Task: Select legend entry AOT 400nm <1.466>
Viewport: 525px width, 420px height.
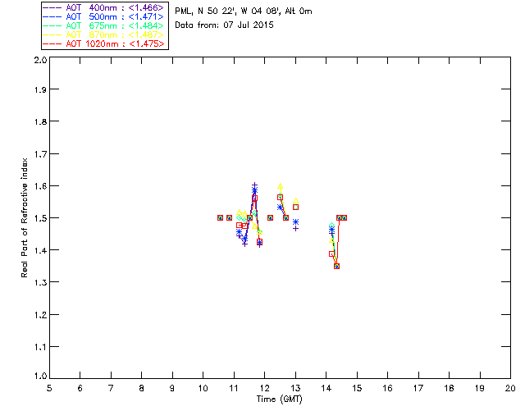Action: [103, 7]
